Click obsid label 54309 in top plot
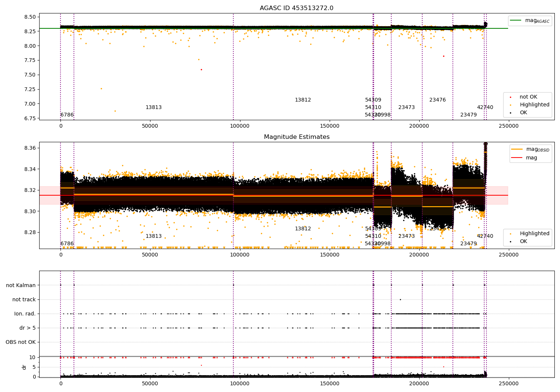 (373, 100)
